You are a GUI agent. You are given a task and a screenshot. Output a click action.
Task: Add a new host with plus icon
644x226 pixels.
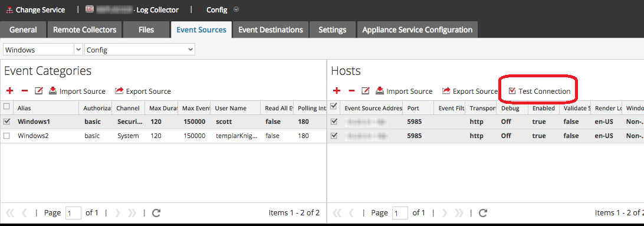pyautogui.click(x=337, y=91)
